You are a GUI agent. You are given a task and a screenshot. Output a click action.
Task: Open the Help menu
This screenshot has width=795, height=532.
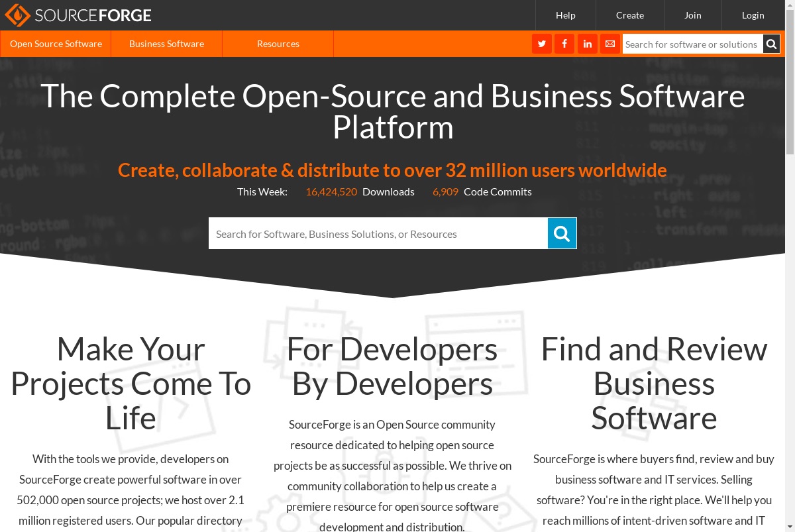pyautogui.click(x=566, y=15)
